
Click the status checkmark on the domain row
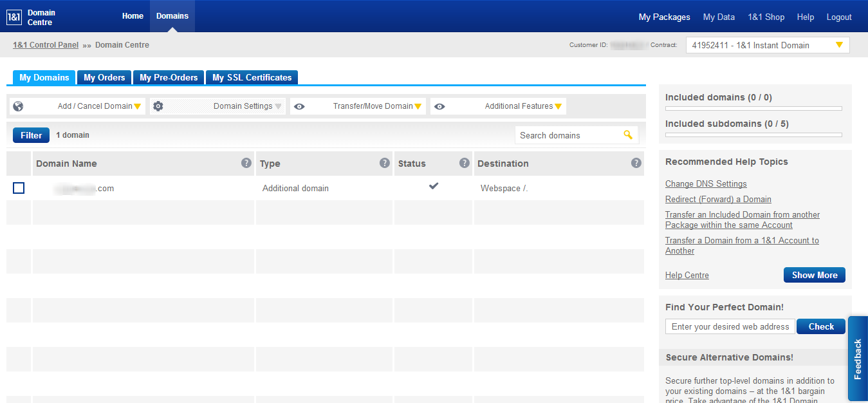(434, 186)
